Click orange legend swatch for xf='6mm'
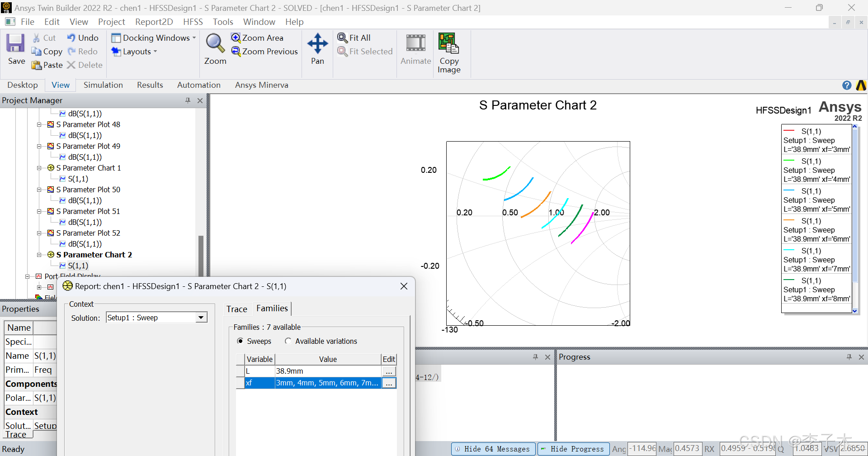Screen dimensions: 868x456 coord(789,220)
